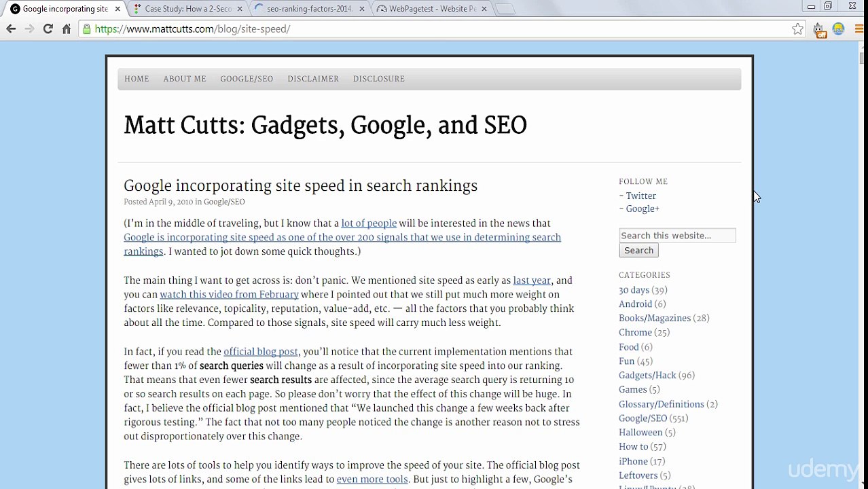Reload the page with the refresh icon
The image size is (868, 489).
(48, 29)
